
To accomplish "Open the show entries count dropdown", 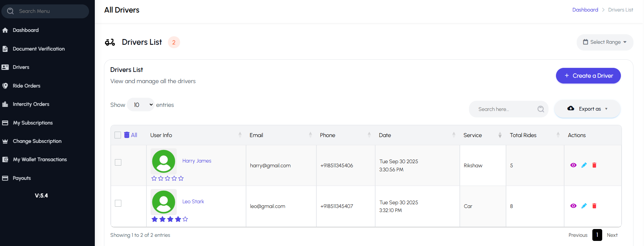I will 141,105.
